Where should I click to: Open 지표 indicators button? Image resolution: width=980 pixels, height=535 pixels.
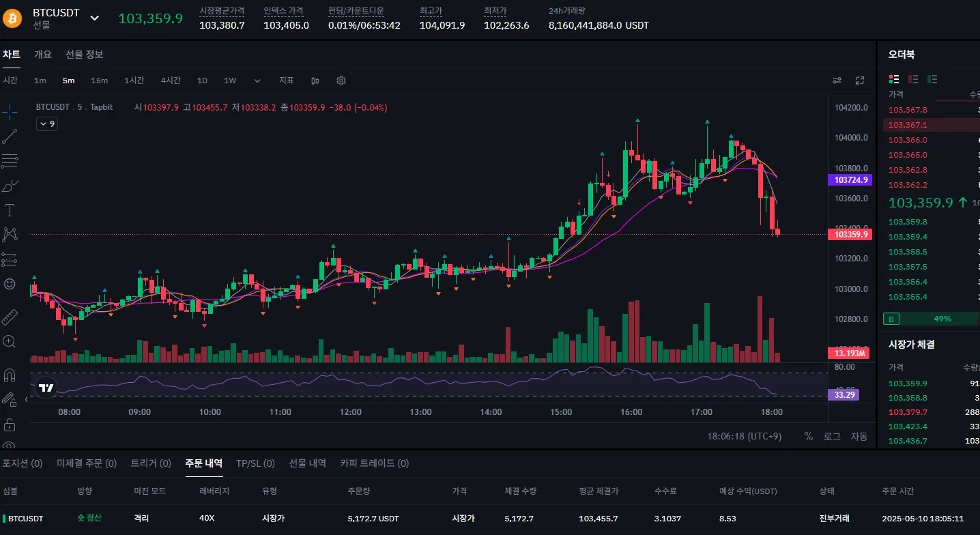[287, 81]
